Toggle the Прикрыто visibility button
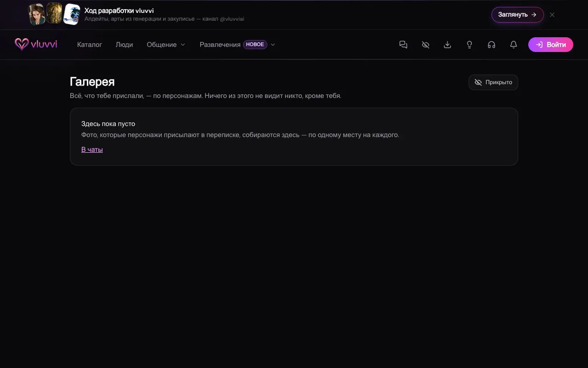The height and width of the screenshot is (368, 588). pyautogui.click(x=493, y=82)
